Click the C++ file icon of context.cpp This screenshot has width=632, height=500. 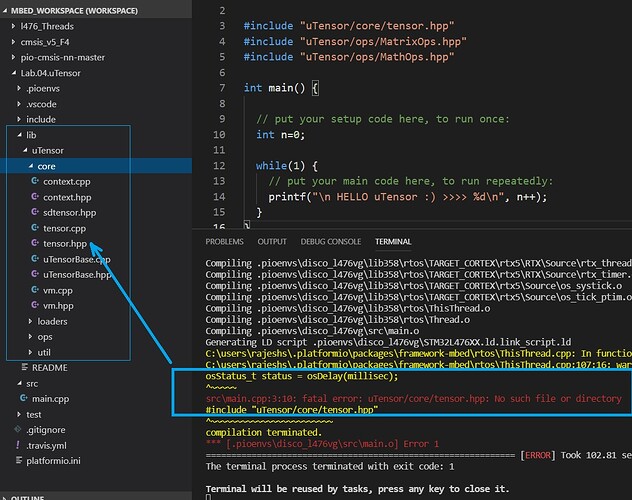click(35, 181)
